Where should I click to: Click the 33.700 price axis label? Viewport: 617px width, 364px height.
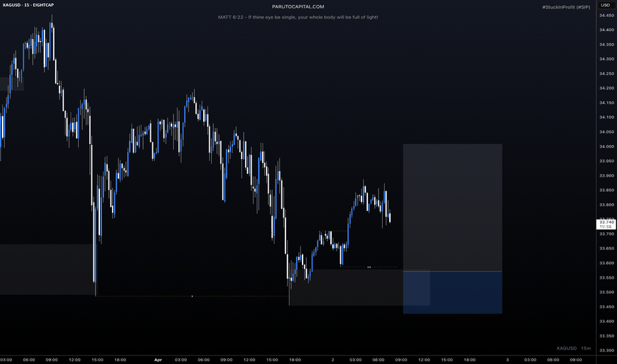[606, 234]
